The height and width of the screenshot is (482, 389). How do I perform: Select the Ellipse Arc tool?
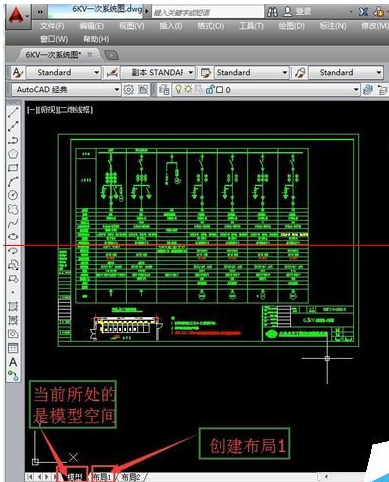13,251
